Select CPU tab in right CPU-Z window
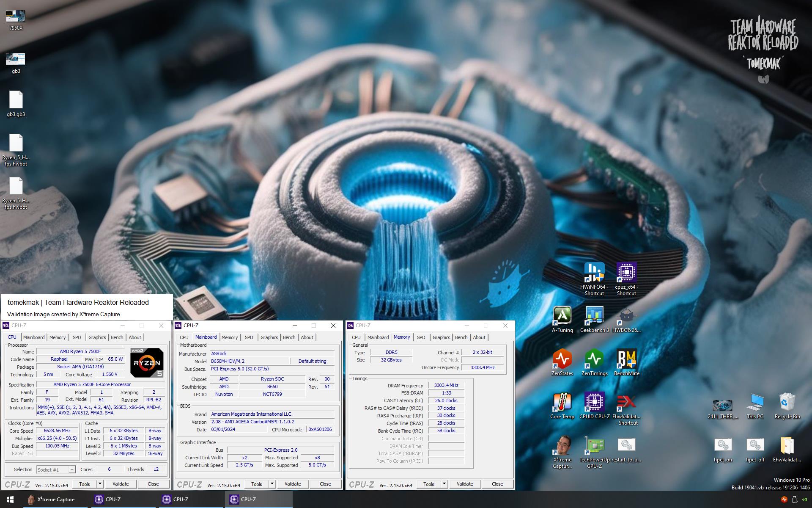Viewport: 812px width, 508px height. 356,337
